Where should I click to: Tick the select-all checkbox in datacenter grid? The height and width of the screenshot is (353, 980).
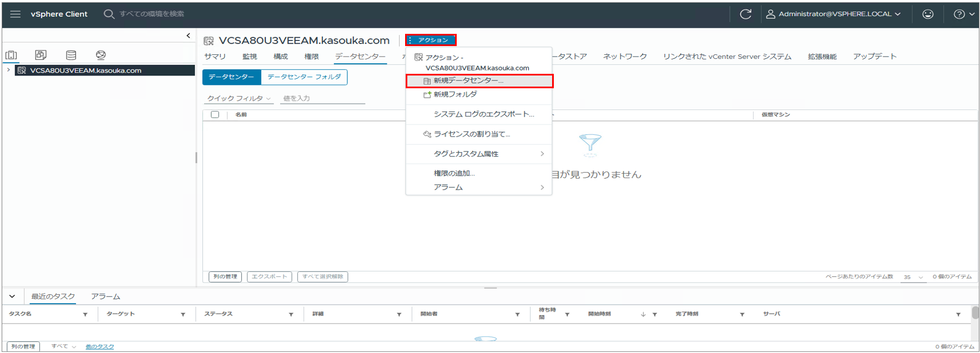click(215, 114)
